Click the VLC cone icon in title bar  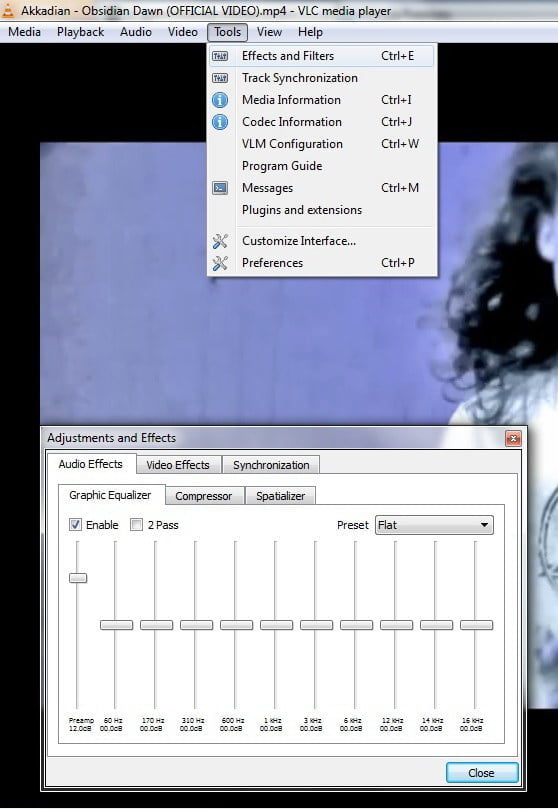[8, 10]
